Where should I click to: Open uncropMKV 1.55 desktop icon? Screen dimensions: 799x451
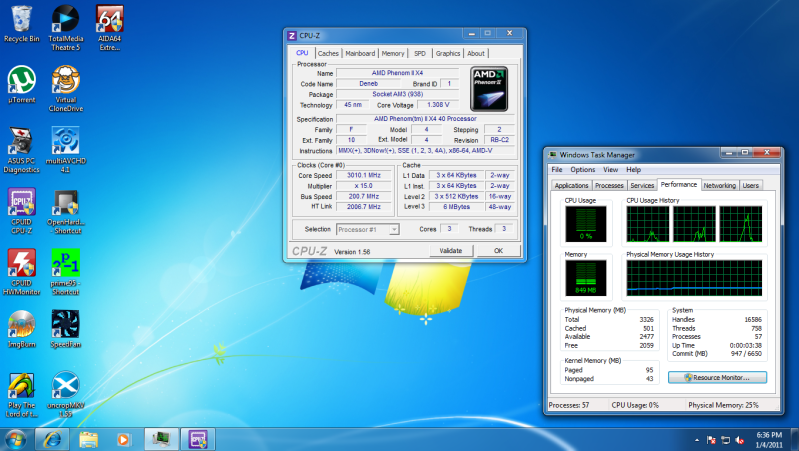[66, 395]
